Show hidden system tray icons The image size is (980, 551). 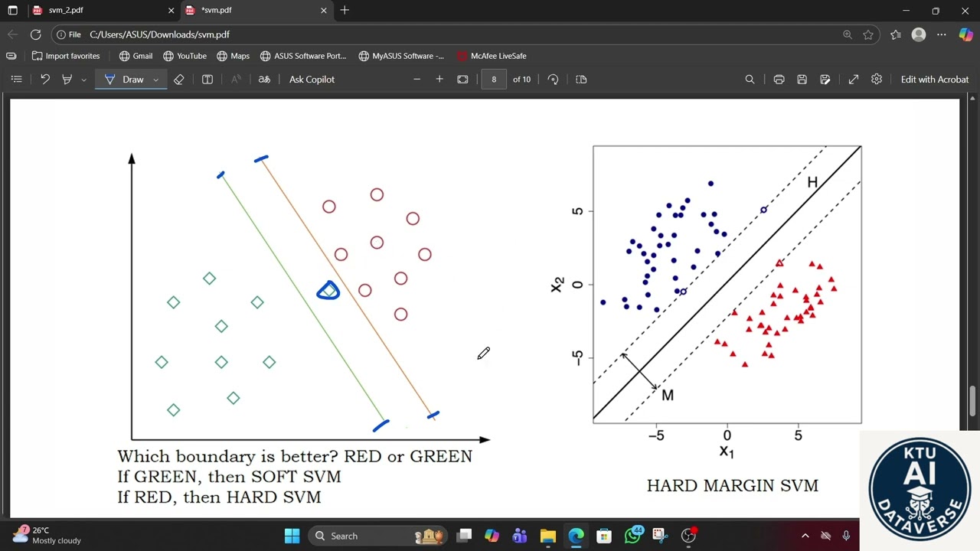805,536
